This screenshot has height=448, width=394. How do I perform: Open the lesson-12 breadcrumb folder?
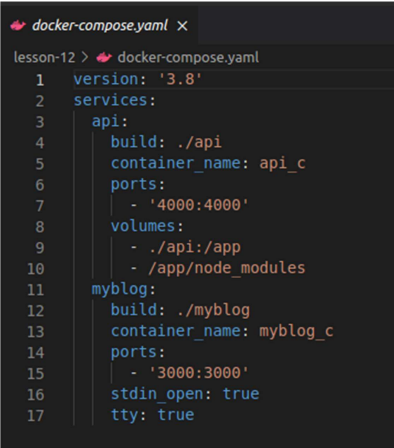(x=44, y=57)
